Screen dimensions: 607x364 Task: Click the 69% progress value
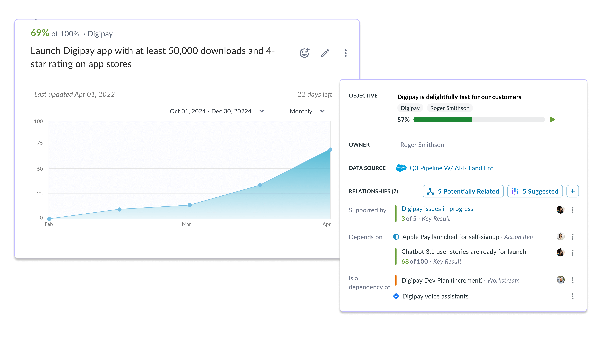click(x=40, y=33)
